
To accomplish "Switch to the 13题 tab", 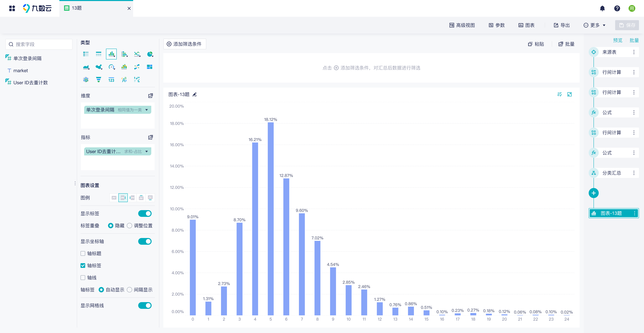I will [x=96, y=8].
